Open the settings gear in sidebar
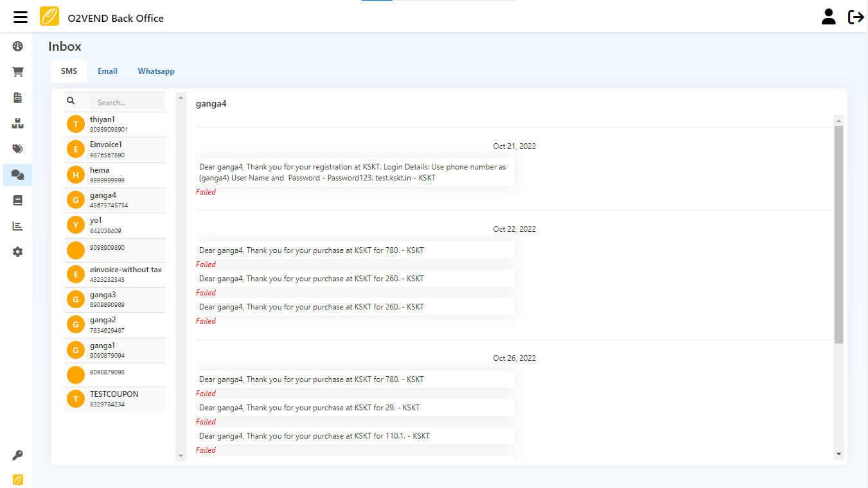Viewport: 868px width, 488px height. point(18,252)
